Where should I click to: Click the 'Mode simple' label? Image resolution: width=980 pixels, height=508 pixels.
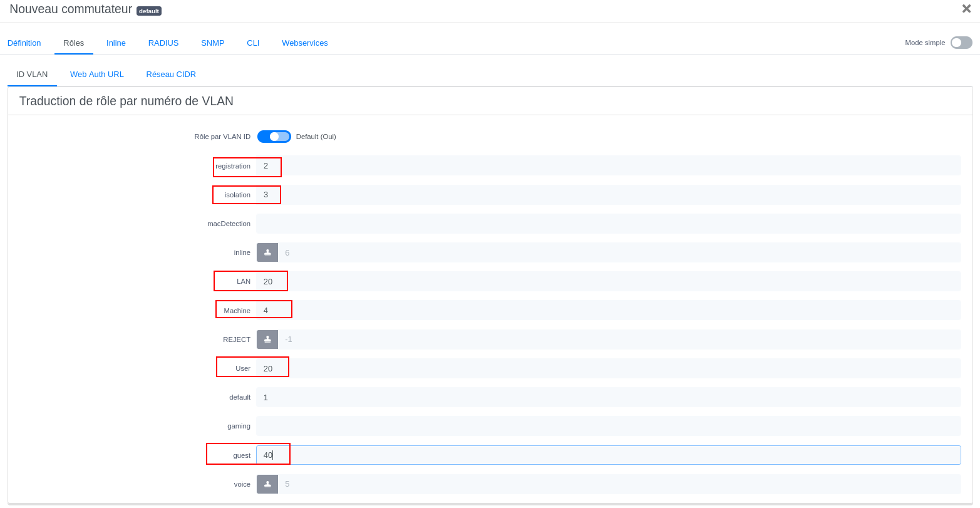(925, 43)
